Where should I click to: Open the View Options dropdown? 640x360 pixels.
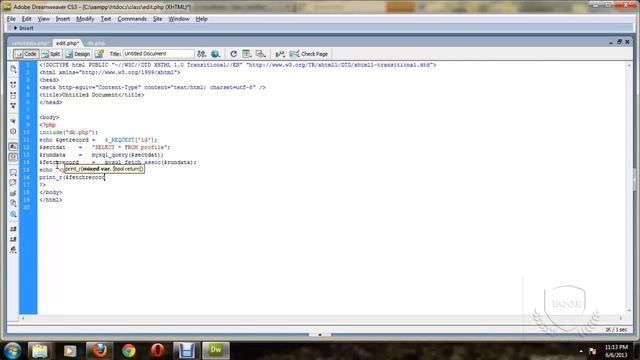coord(247,54)
